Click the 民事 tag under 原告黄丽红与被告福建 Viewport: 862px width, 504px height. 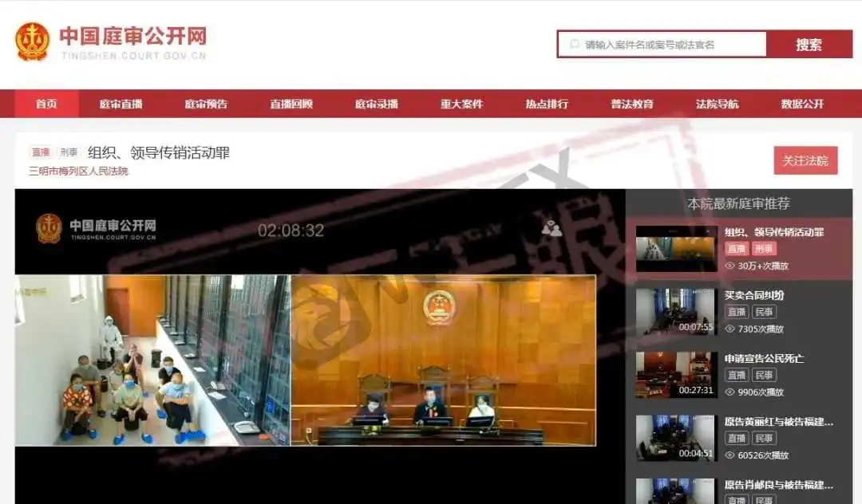[x=764, y=438]
